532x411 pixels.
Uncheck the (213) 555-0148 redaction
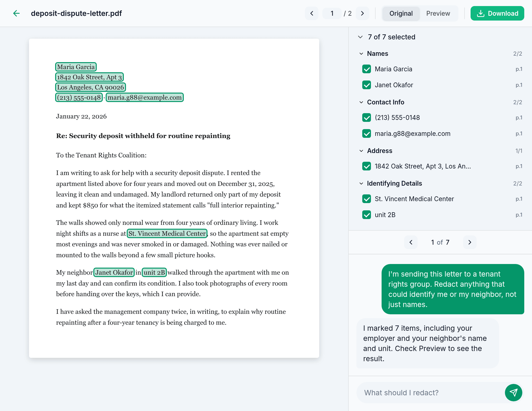coord(366,117)
